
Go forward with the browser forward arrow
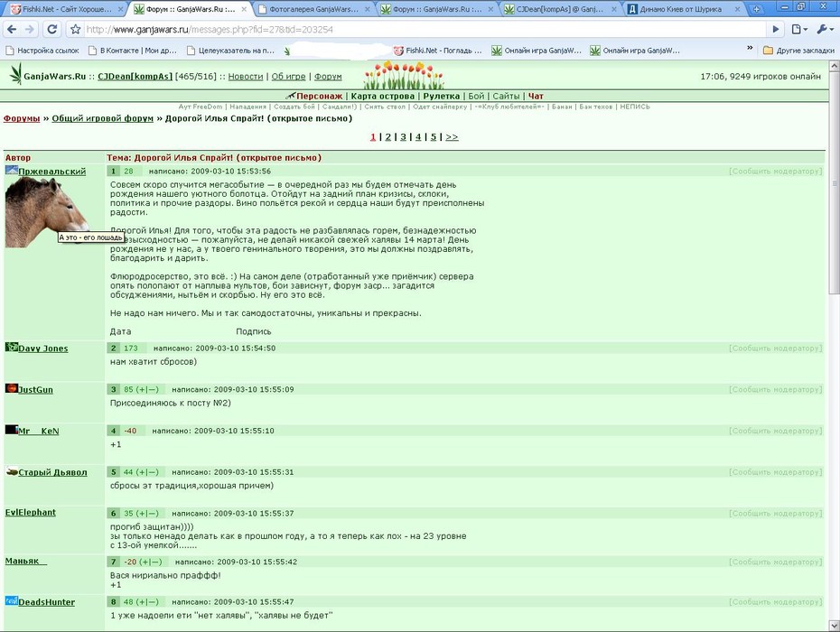[30, 30]
